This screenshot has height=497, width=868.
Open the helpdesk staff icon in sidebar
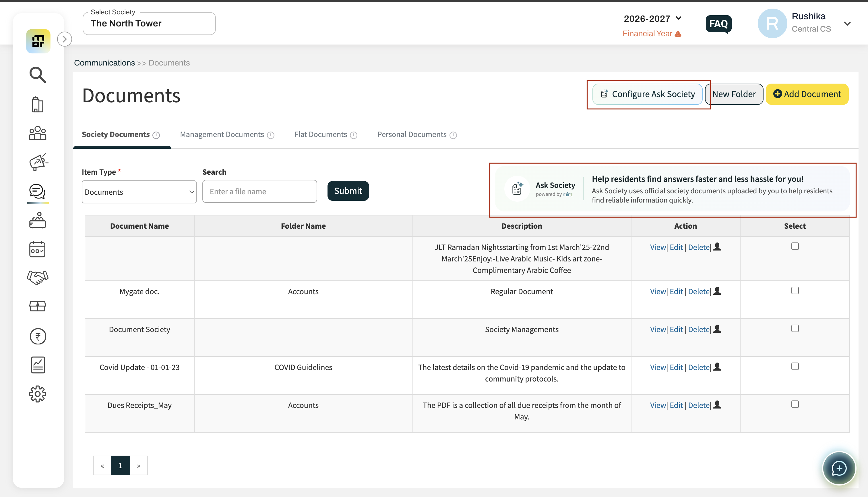tap(38, 220)
